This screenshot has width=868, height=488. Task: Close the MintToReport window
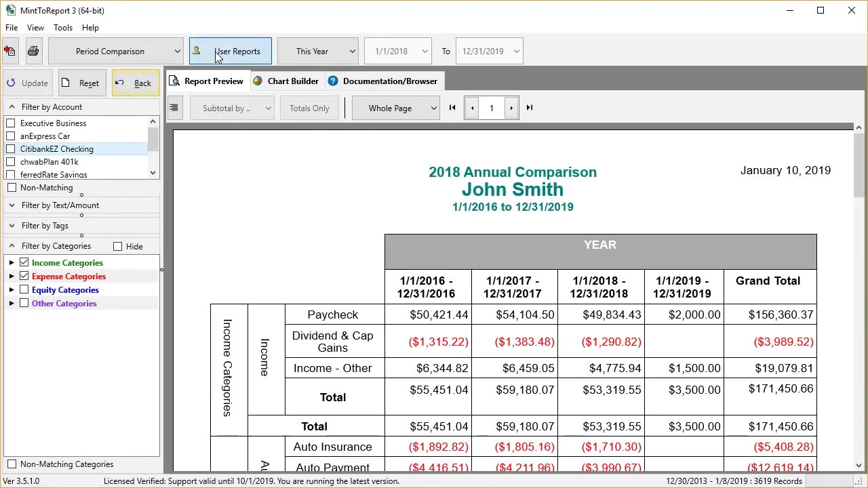point(852,10)
